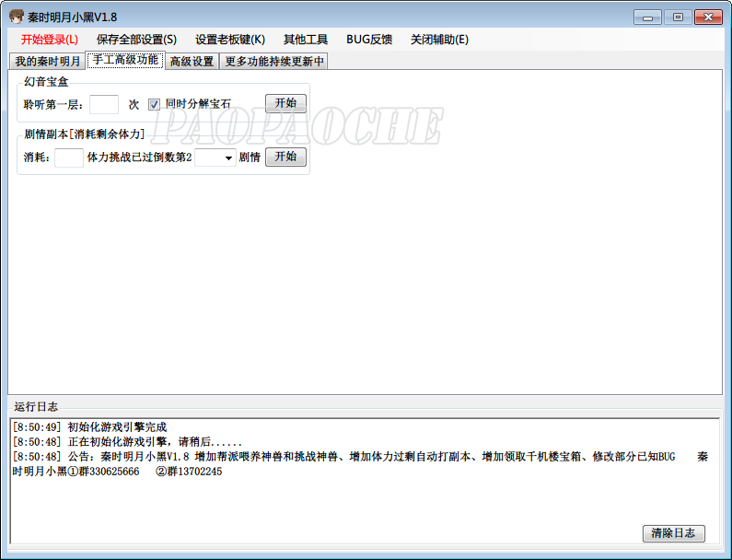
Task: Open the 保存全部设置(S) menu
Action: pyautogui.click(x=136, y=40)
